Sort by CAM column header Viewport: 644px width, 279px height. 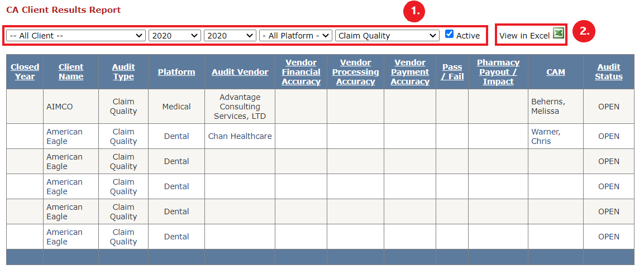tap(556, 72)
